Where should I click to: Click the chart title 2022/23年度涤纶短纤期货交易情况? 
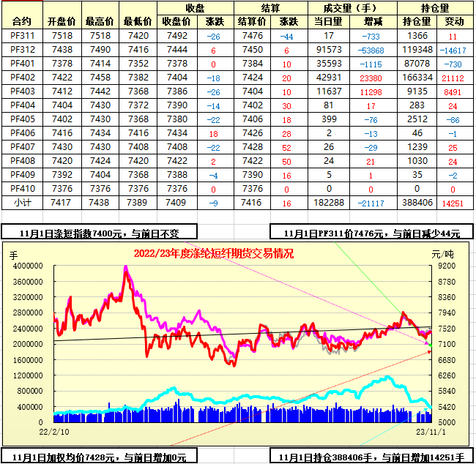214,254
